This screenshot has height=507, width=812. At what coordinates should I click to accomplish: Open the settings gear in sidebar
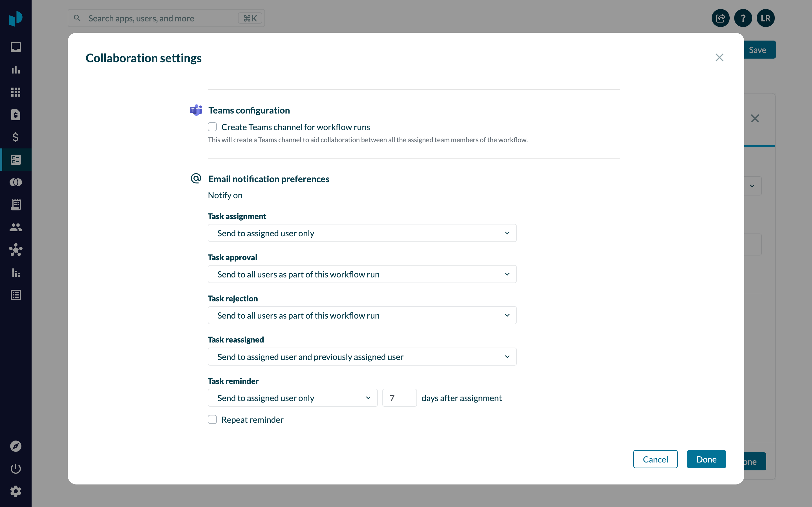(x=16, y=491)
